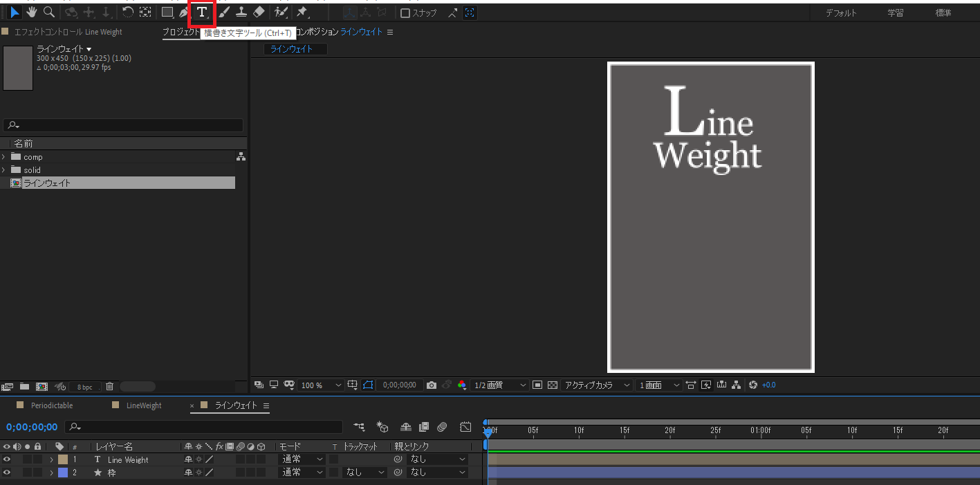Click the Draft 3D icon in timeline
The height and width of the screenshot is (485, 980).
(x=383, y=427)
